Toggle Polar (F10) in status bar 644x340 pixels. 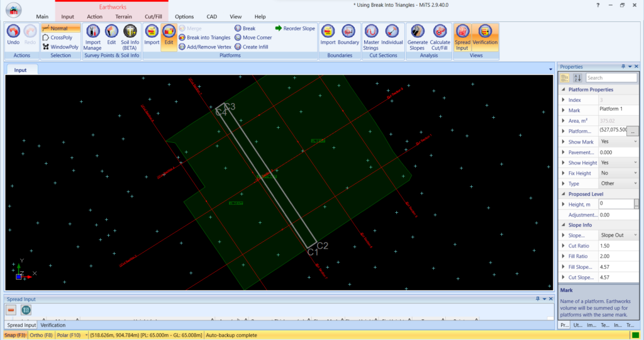point(69,335)
